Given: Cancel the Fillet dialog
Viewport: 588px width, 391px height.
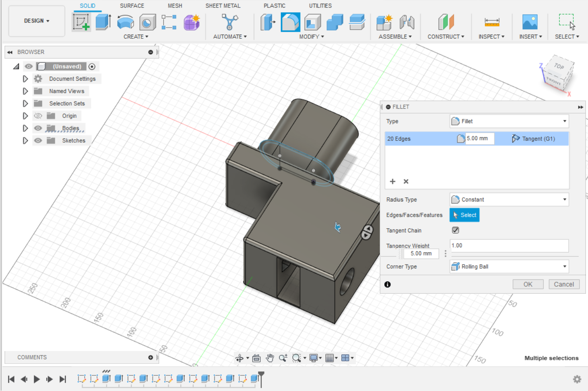Looking at the screenshot, I should pyautogui.click(x=564, y=284).
